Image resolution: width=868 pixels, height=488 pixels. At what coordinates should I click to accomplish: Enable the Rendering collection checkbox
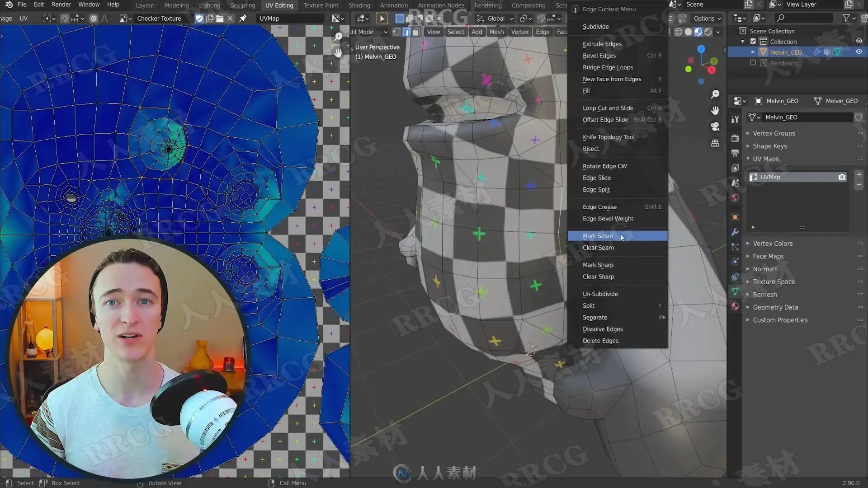click(753, 63)
